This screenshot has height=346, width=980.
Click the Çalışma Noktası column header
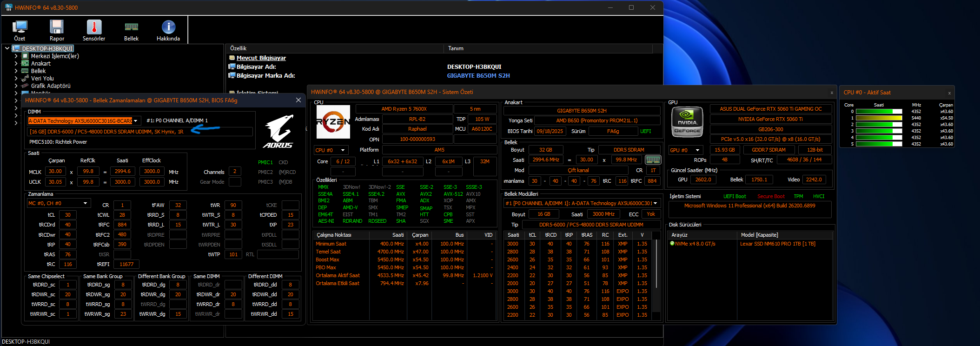tap(341, 235)
